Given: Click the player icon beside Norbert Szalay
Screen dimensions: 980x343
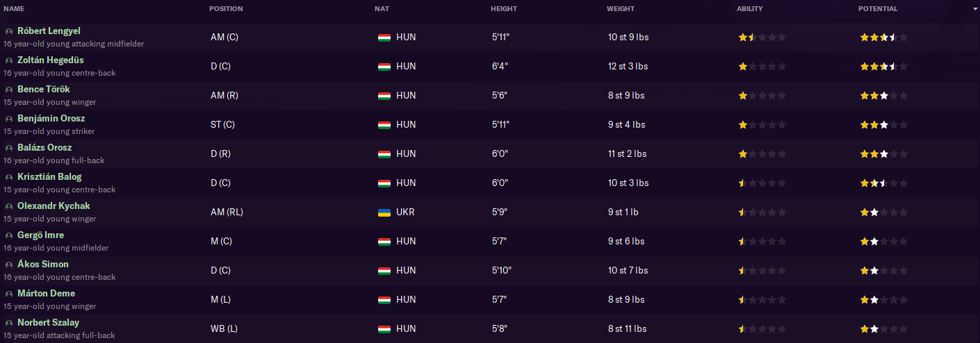Looking at the screenshot, I should tap(8, 324).
